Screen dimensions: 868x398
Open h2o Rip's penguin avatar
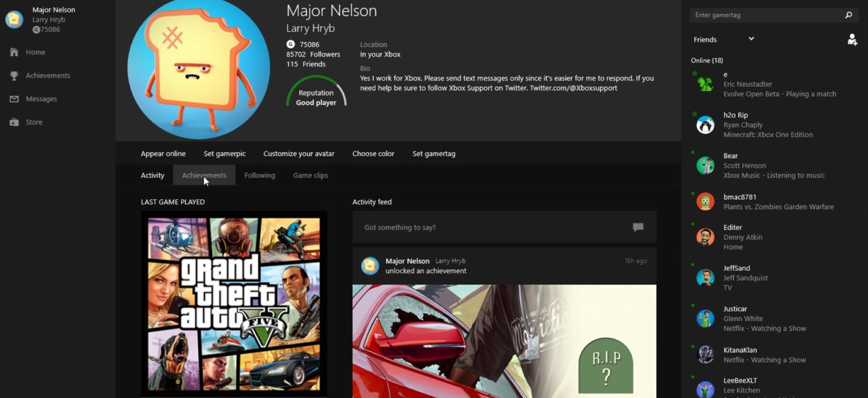pyautogui.click(x=705, y=125)
